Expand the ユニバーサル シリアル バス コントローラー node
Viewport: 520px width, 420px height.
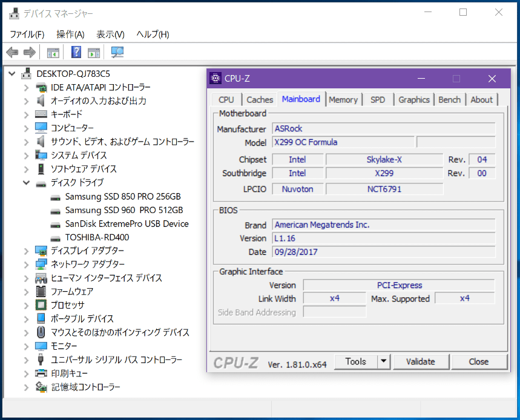pyautogui.click(x=26, y=359)
